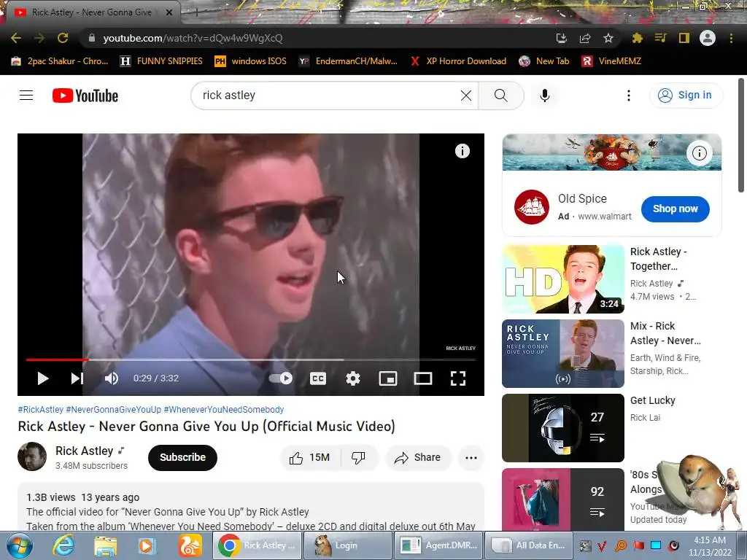Click the Chrome address bar URL
Image resolution: width=747 pixels, height=560 pixels.
[193, 38]
